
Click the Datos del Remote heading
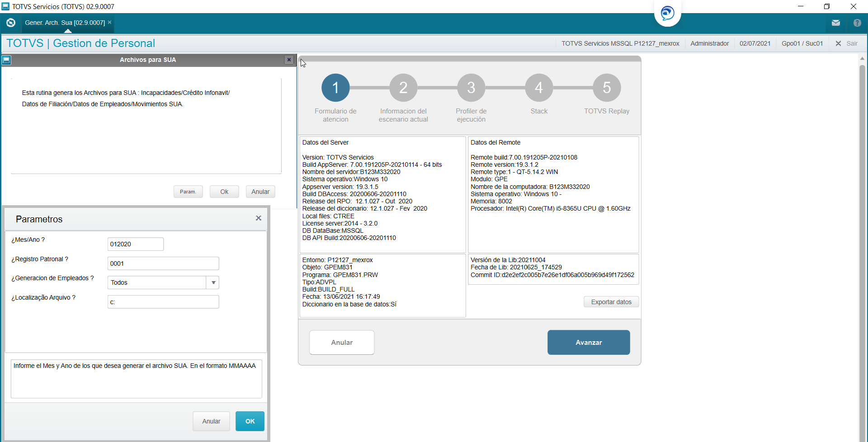click(495, 142)
